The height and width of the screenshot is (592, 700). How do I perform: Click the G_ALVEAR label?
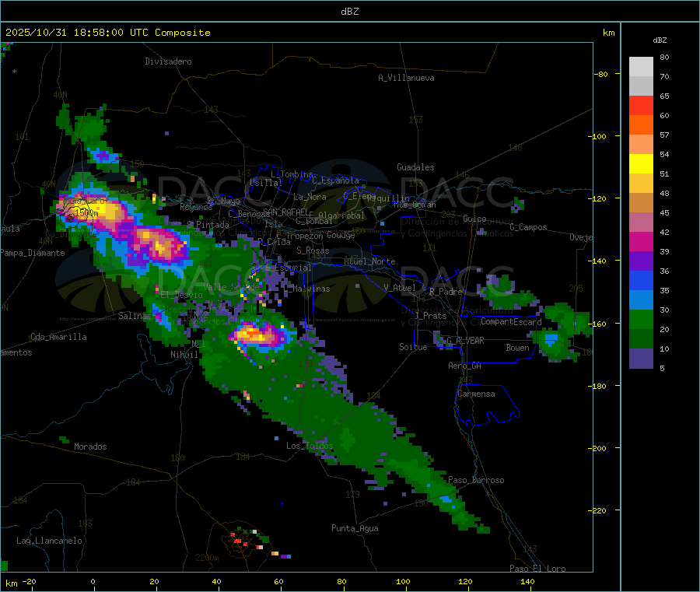click(466, 341)
